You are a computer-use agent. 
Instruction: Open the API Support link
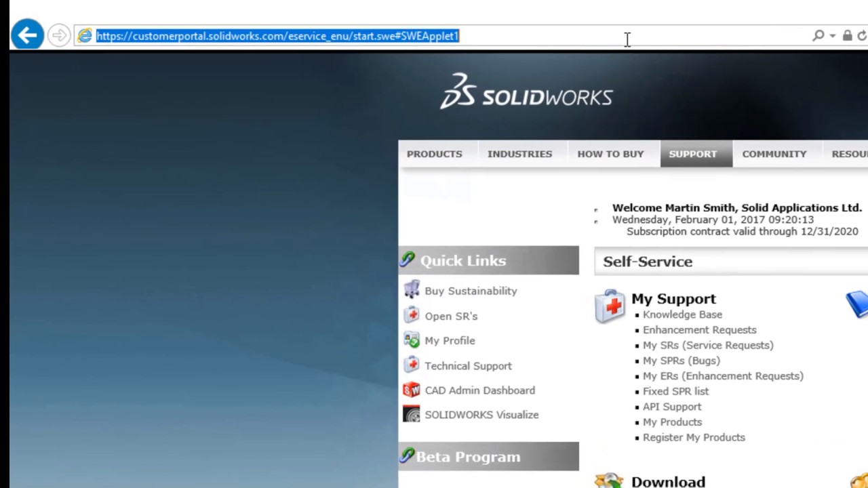pyautogui.click(x=672, y=407)
